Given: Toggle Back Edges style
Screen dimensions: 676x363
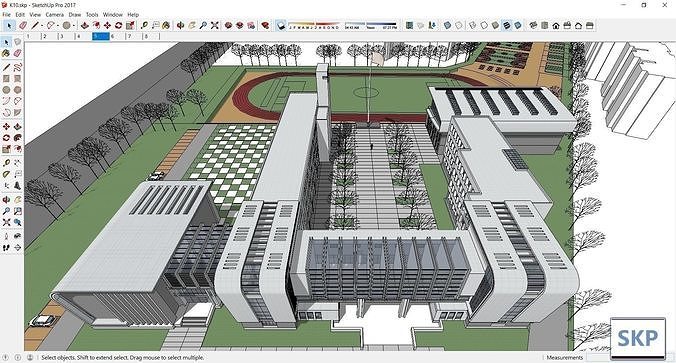Looking at the screenshot, I should [x=458, y=26].
